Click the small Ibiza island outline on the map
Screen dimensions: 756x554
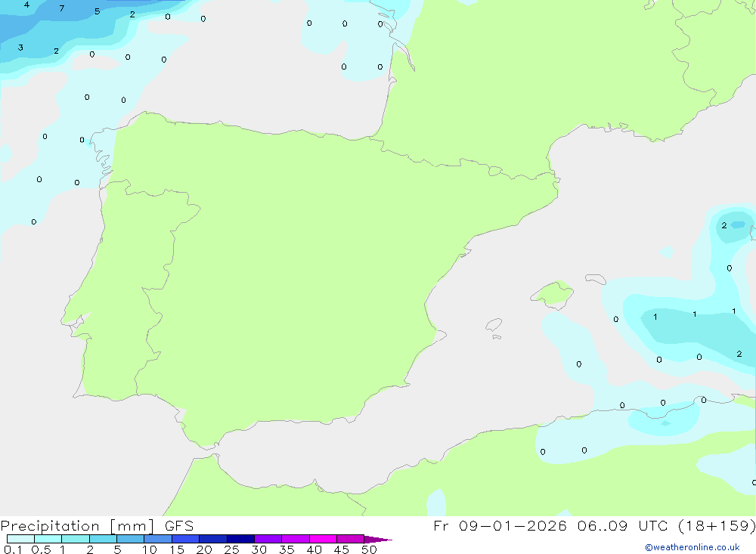point(494,325)
